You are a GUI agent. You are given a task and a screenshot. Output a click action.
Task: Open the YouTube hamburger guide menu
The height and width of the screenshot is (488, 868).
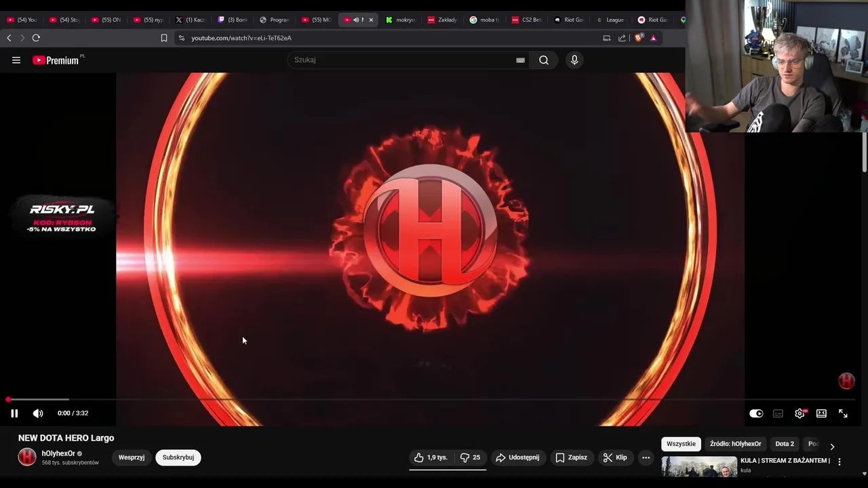coord(16,60)
